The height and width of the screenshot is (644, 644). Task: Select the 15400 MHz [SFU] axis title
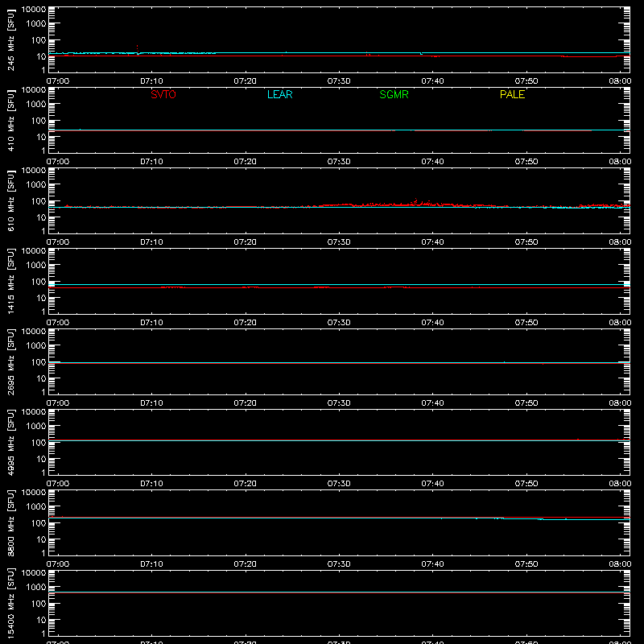[10, 603]
